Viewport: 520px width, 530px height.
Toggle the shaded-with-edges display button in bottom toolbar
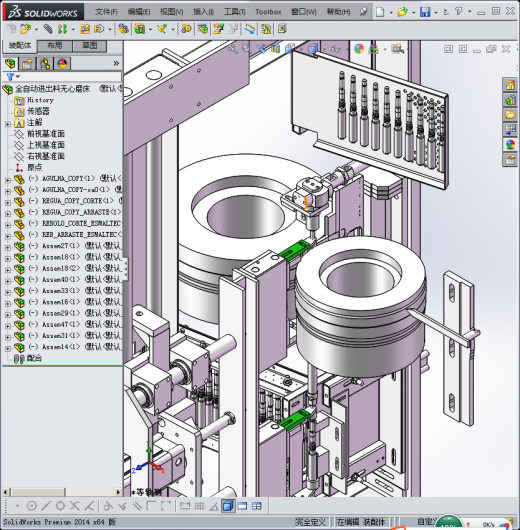(x=228, y=506)
